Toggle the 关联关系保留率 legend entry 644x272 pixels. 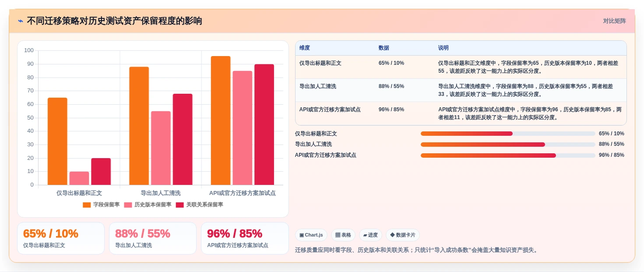click(199, 205)
